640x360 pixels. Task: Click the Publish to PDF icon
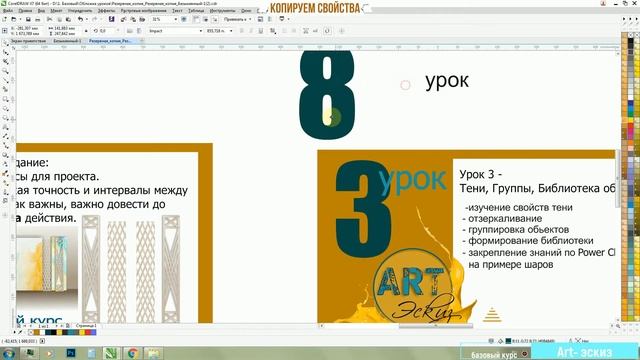(x=142, y=19)
